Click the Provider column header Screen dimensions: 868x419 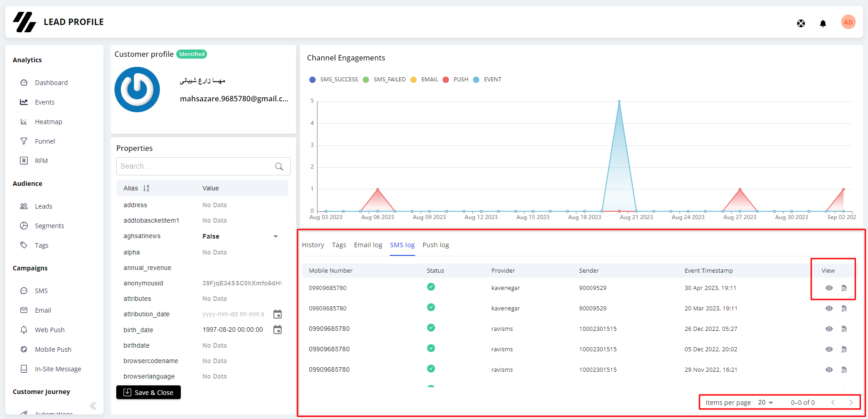[503, 271]
